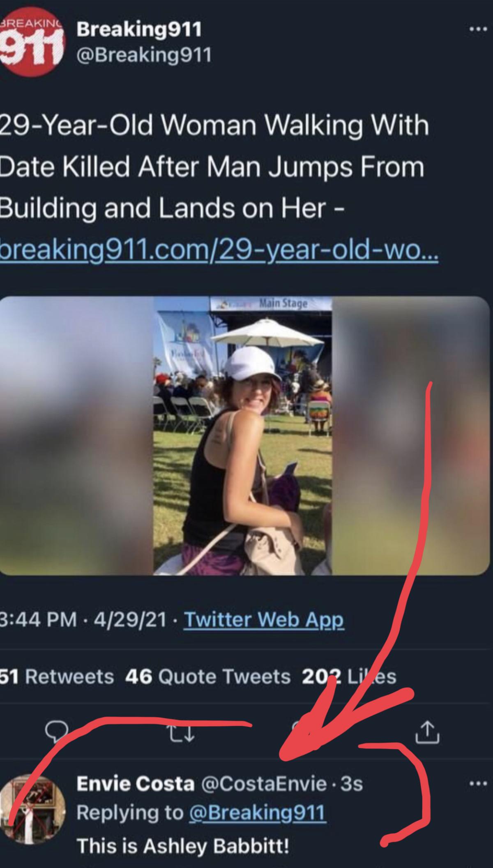
Task: Click the Breaking911 display name in header
Action: [139, 29]
